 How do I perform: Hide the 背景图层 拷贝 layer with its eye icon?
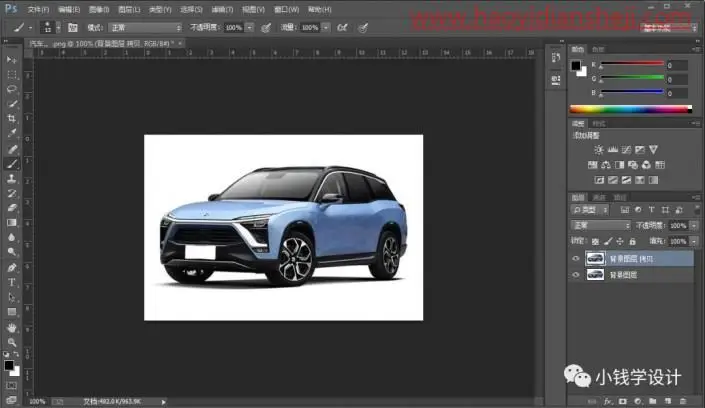[x=576, y=259]
